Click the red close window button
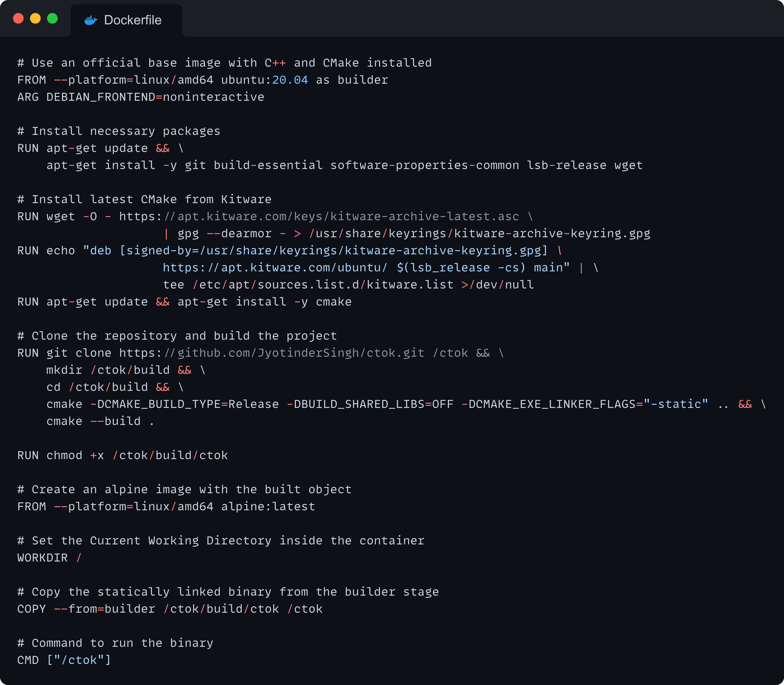Viewport: 784px width, 685px height. click(x=18, y=18)
